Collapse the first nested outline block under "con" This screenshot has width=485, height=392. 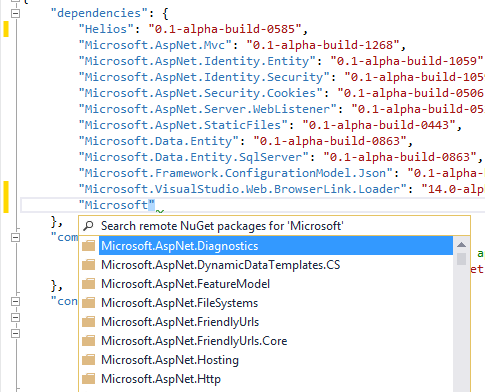[15, 318]
